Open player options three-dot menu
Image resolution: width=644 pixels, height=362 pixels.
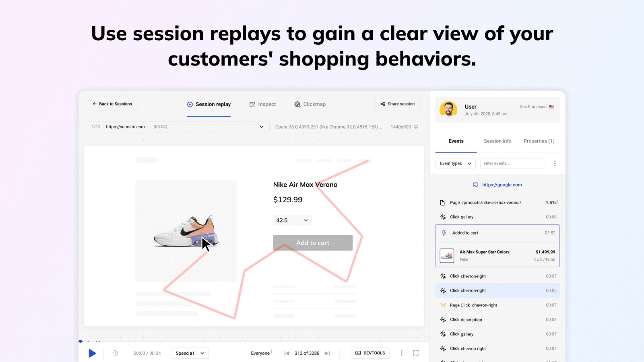pyautogui.click(x=401, y=353)
